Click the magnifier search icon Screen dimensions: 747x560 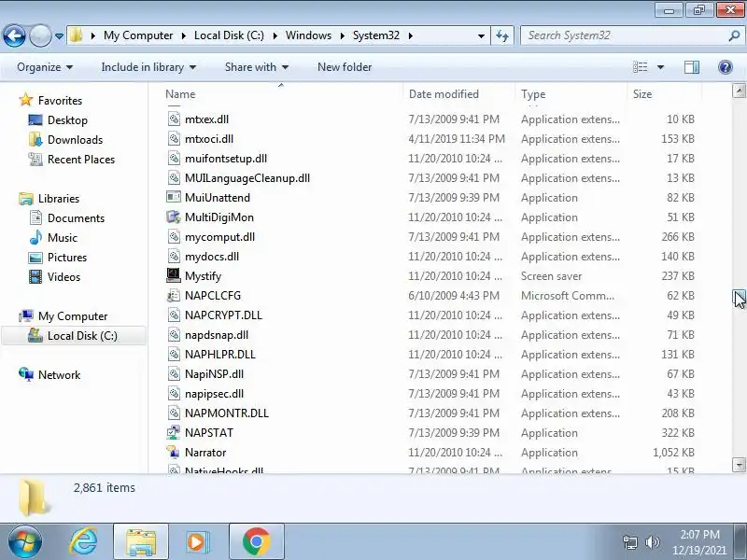coord(734,35)
